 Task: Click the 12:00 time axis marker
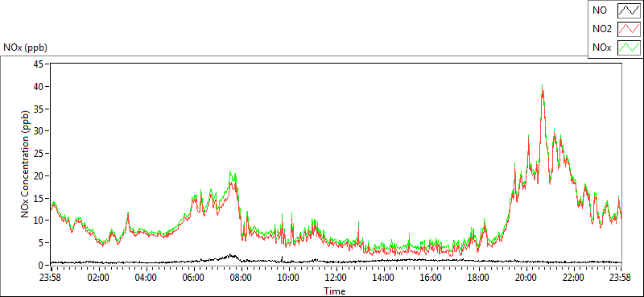(x=336, y=277)
